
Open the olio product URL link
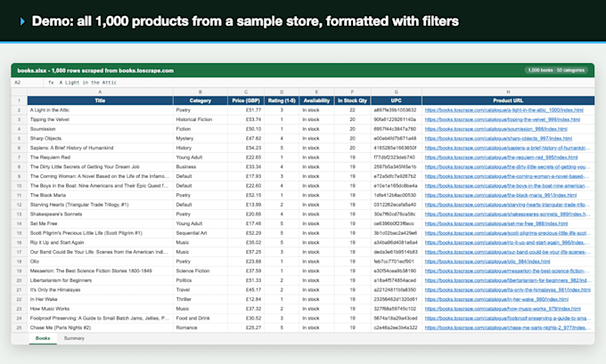click(487, 262)
